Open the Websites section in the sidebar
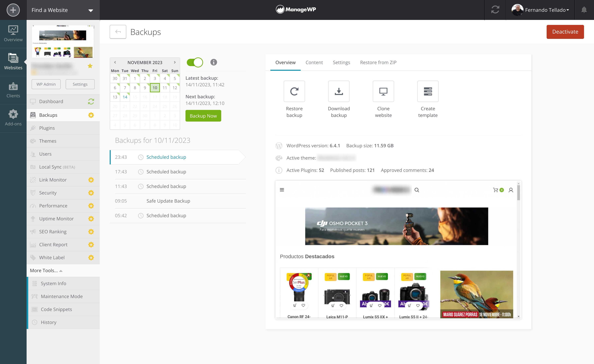The image size is (594, 364). pos(13,62)
